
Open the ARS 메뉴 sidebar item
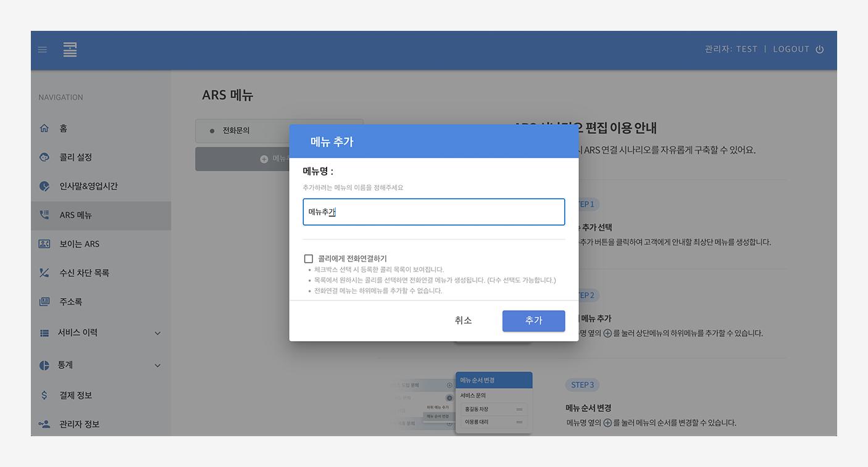(76, 215)
